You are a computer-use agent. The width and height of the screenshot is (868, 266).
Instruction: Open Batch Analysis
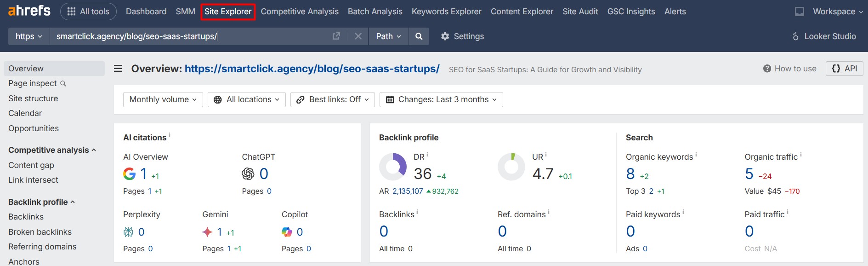[375, 12]
